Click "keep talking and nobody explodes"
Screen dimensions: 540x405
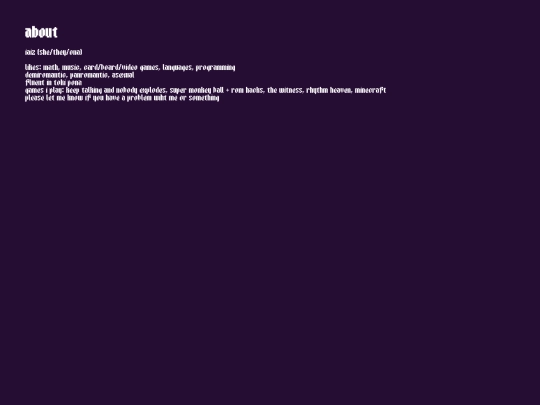[116, 91]
